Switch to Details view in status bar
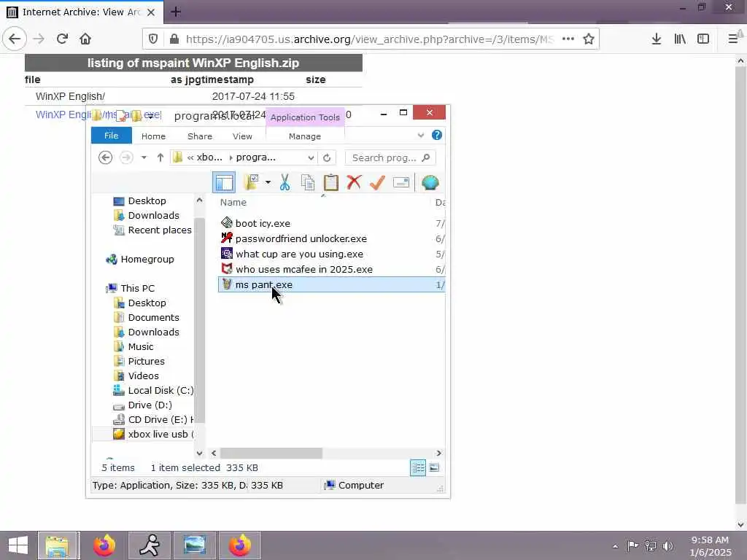 click(x=418, y=467)
